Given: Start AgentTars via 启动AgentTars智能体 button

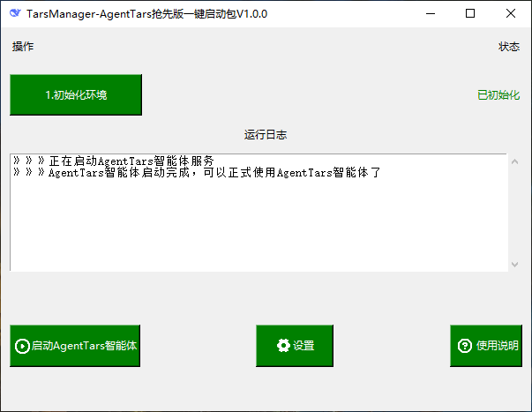Looking at the screenshot, I should (x=75, y=346).
